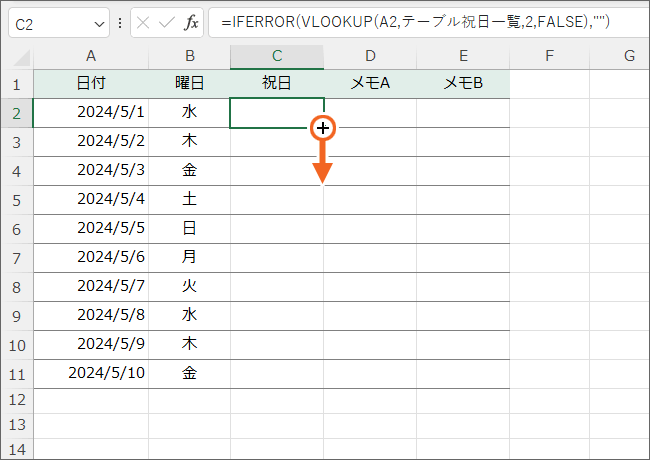Select the cell containing 2024/5/2
This screenshot has width=650, height=460.
click(91, 142)
